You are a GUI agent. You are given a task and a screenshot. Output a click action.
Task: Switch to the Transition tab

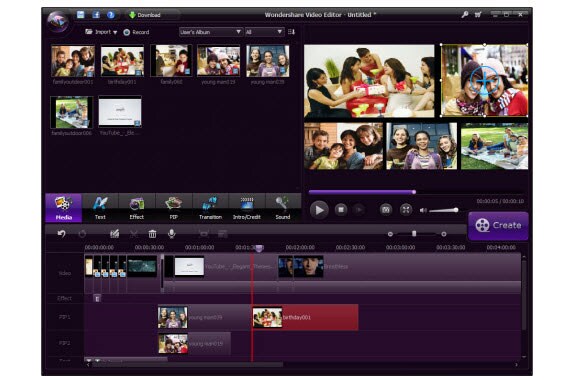210,208
